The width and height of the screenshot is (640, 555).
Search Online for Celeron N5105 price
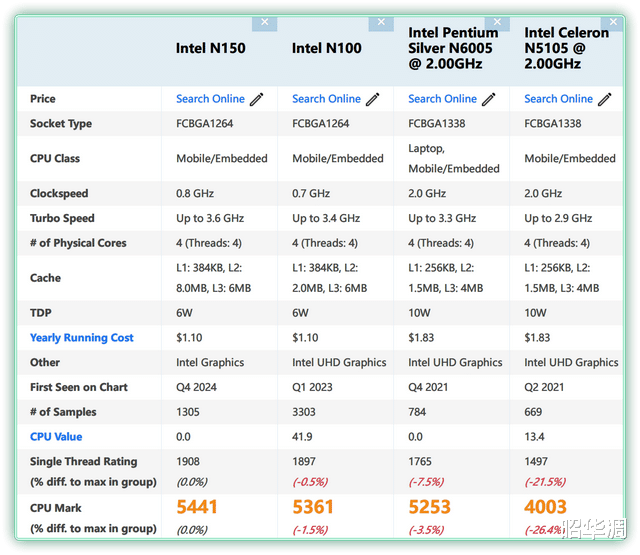click(x=558, y=99)
